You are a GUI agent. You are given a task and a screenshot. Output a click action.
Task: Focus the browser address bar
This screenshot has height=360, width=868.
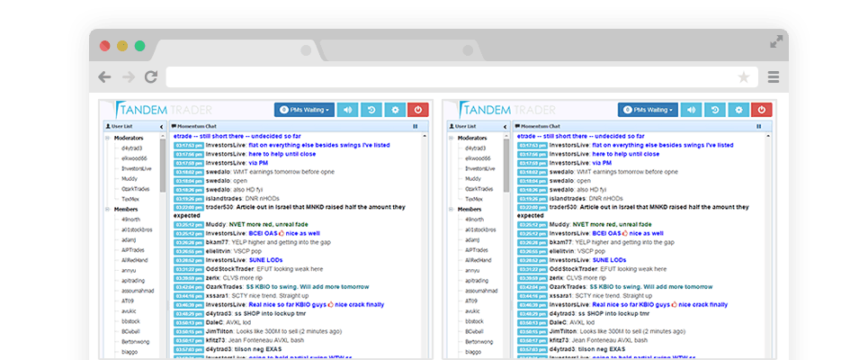point(461,77)
